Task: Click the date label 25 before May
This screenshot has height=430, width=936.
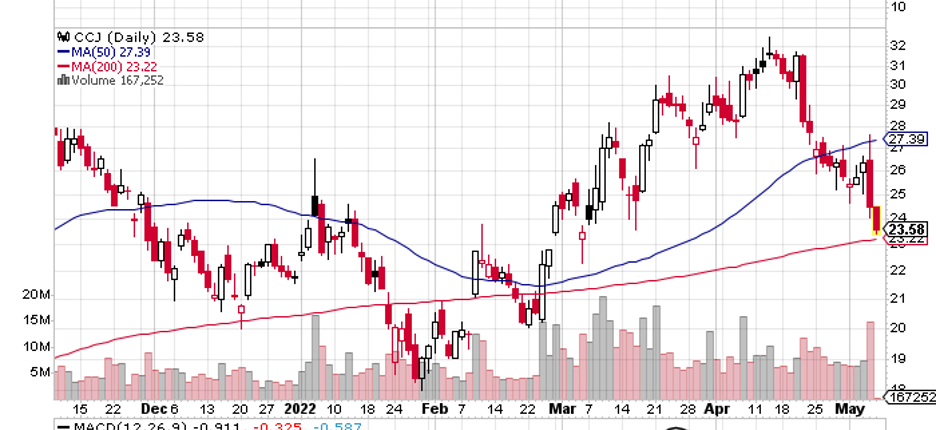Action: pos(814,409)
